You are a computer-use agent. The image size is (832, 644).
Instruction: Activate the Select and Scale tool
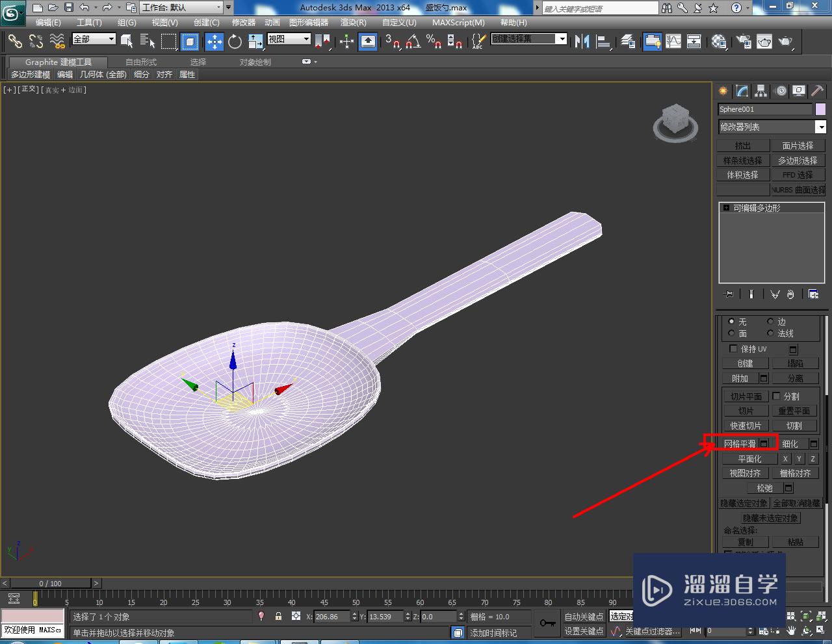(256, 42)
